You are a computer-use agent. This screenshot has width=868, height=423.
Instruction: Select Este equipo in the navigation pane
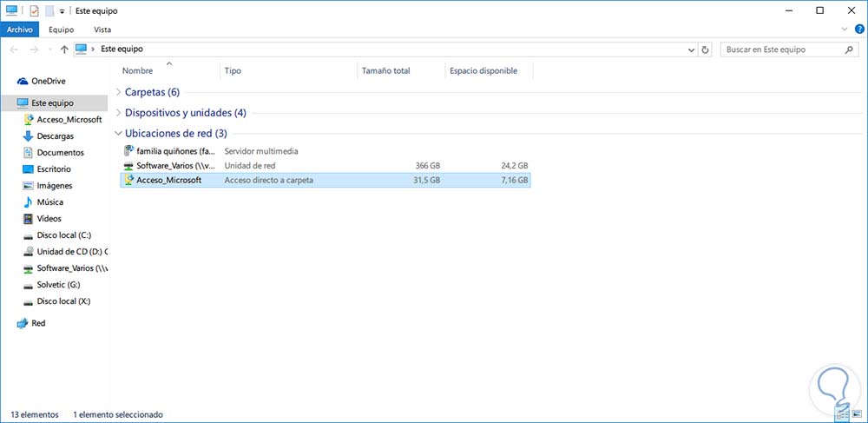(54, 103)
